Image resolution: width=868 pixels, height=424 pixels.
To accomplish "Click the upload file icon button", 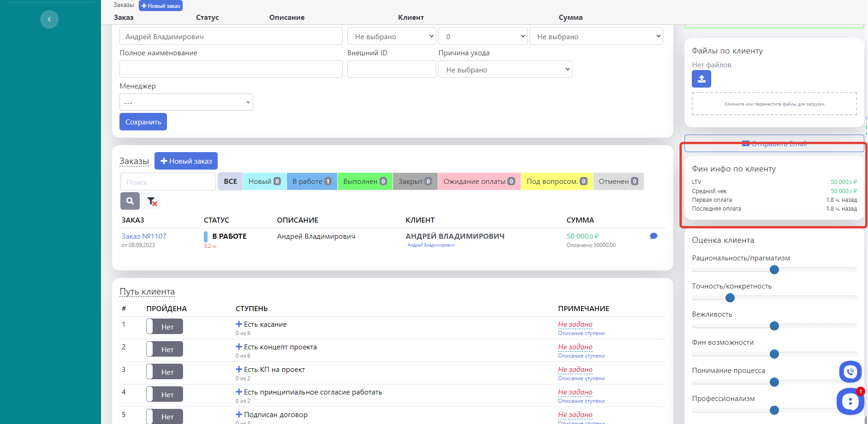I will pyautogui.click(x=701, y=79).
